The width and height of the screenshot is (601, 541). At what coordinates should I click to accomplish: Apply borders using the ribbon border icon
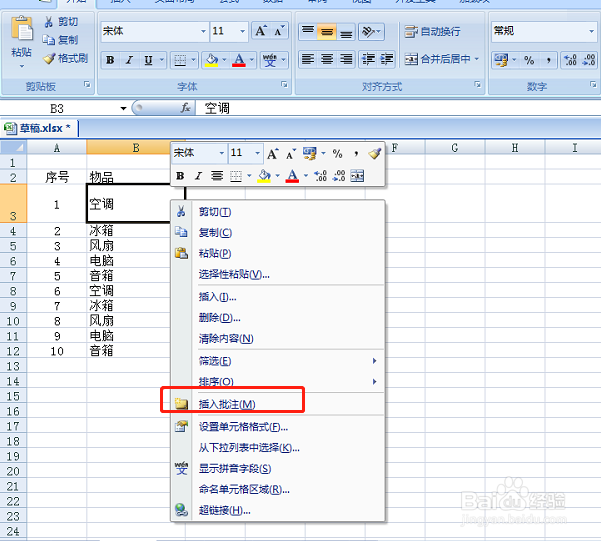(180, 60)
